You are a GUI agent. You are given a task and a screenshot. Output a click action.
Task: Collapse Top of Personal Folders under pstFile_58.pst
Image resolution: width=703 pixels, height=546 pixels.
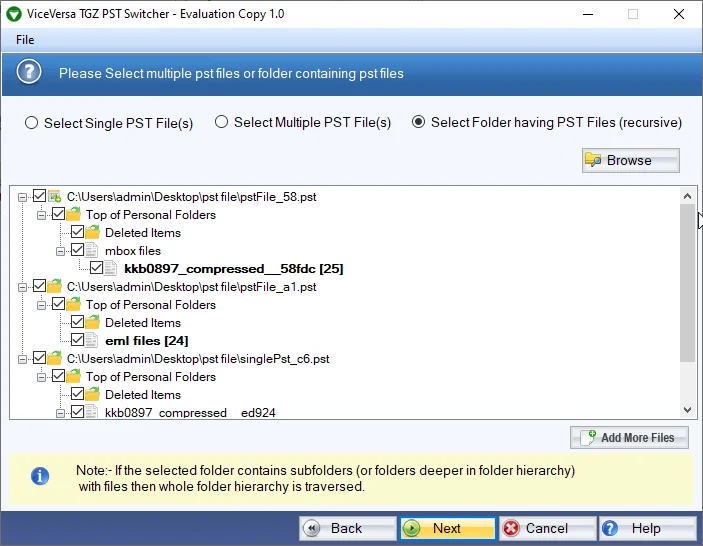coord(41,215)
